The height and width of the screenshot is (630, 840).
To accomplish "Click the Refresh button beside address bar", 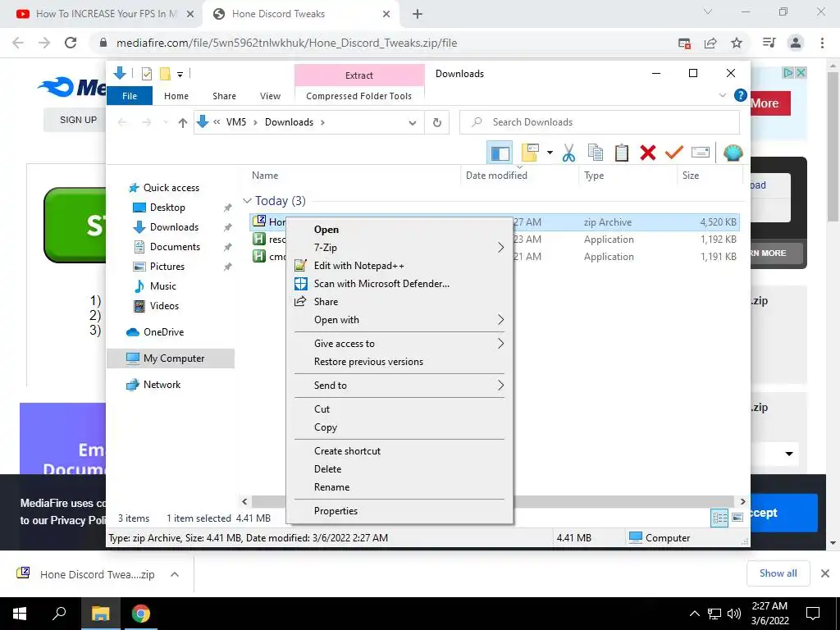I will (437, 123).
